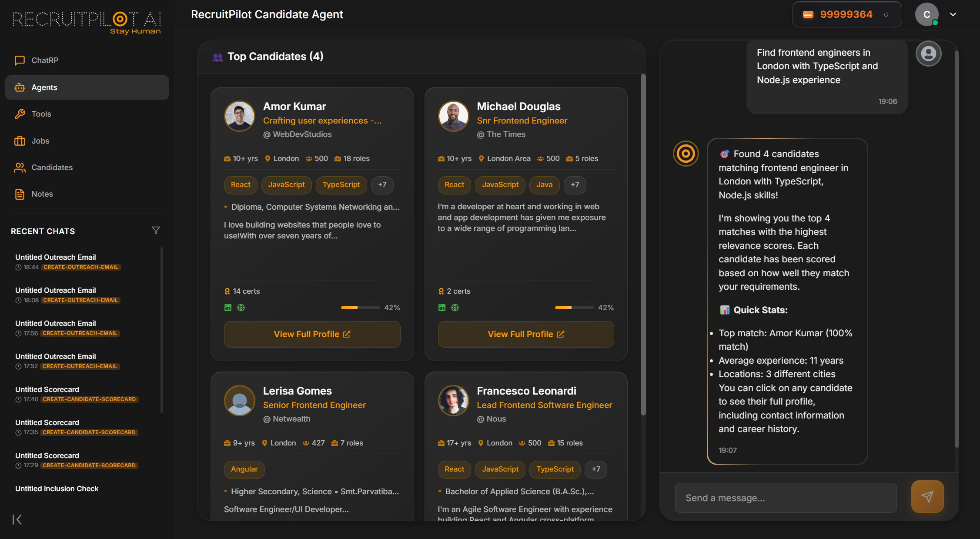Click the Francesco Leonardi candidate name

[526, 391]
